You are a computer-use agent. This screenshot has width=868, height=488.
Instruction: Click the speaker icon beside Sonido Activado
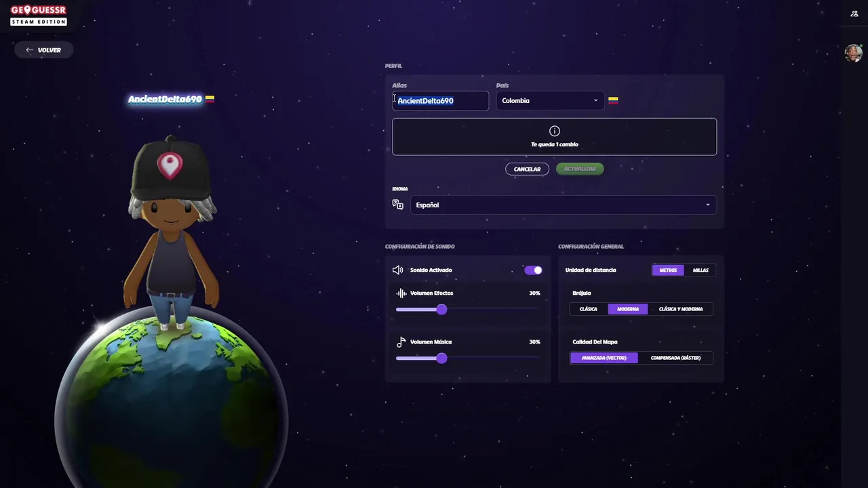pyautogui.click(x=398, y=270)
